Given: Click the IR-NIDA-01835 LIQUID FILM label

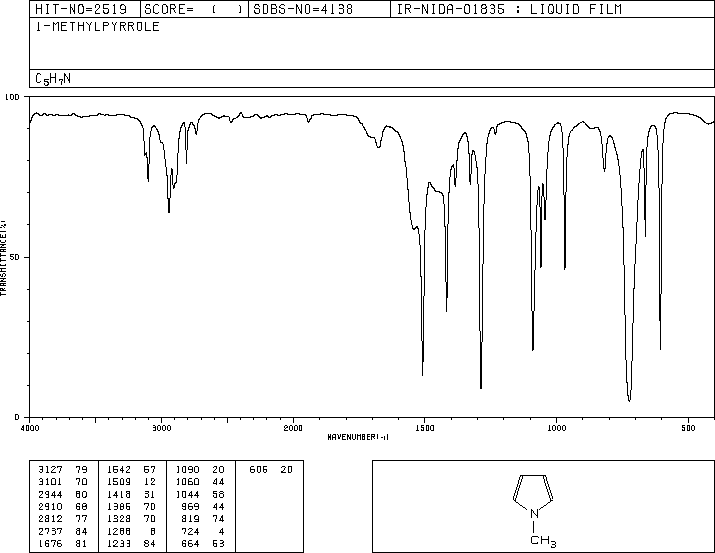Looking at the screenshot, I should (509, 9).
